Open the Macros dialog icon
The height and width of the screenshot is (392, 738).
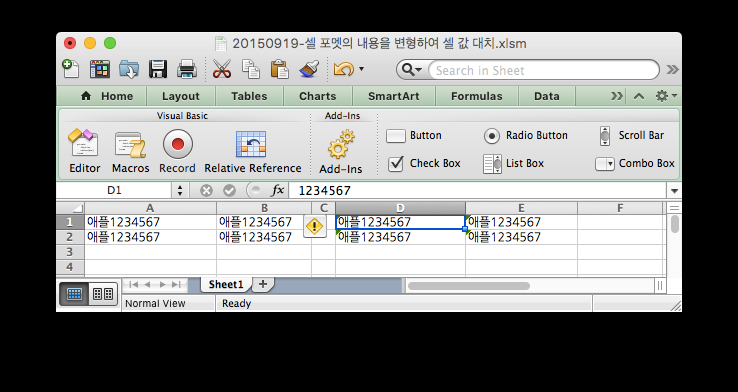tap(130, 144)
